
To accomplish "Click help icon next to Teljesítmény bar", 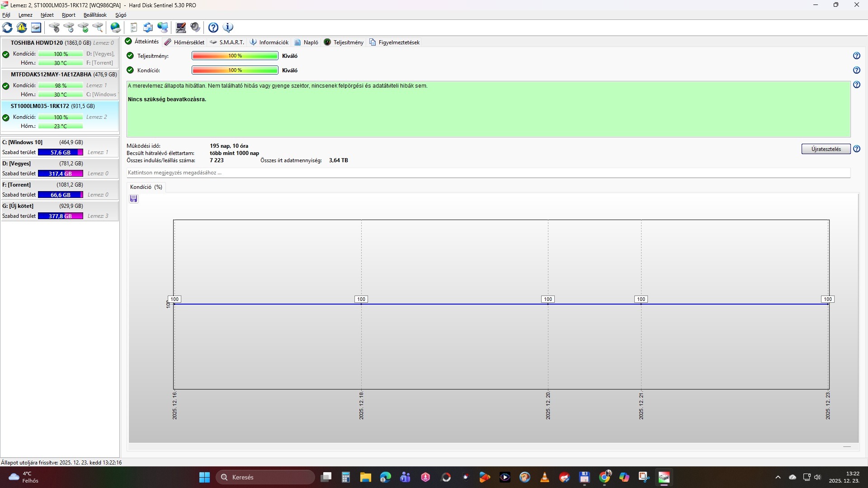I will click(x=856, y=56).
